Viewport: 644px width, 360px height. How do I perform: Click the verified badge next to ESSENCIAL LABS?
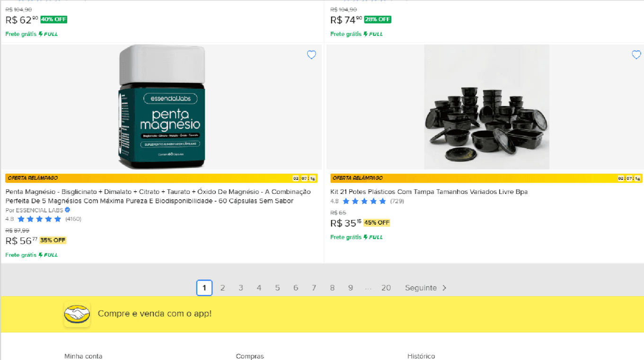pyautogui.click(x=68, y=210)
